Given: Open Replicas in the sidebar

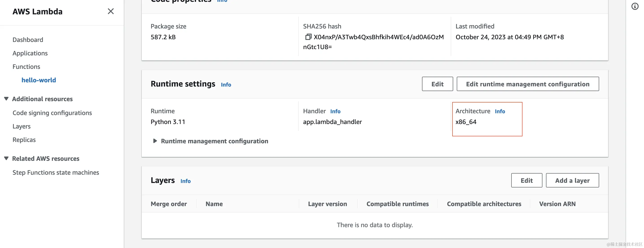Looking at the screenshot, I should click(x=24, y=140).
